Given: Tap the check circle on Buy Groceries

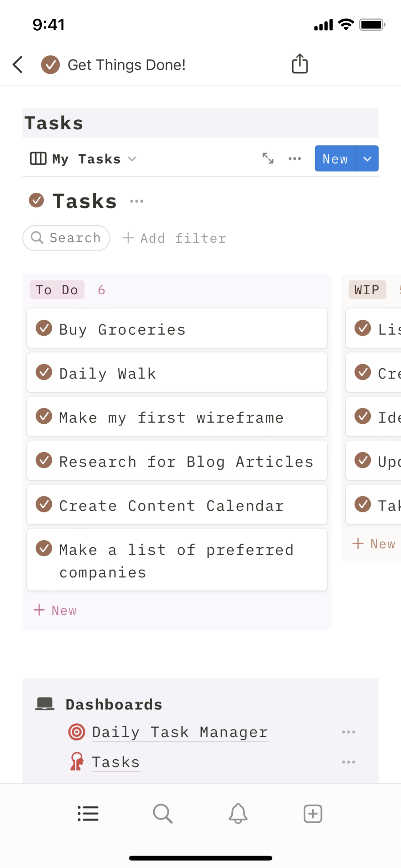Looking at the screenshot, I should [x=44, y=328].
